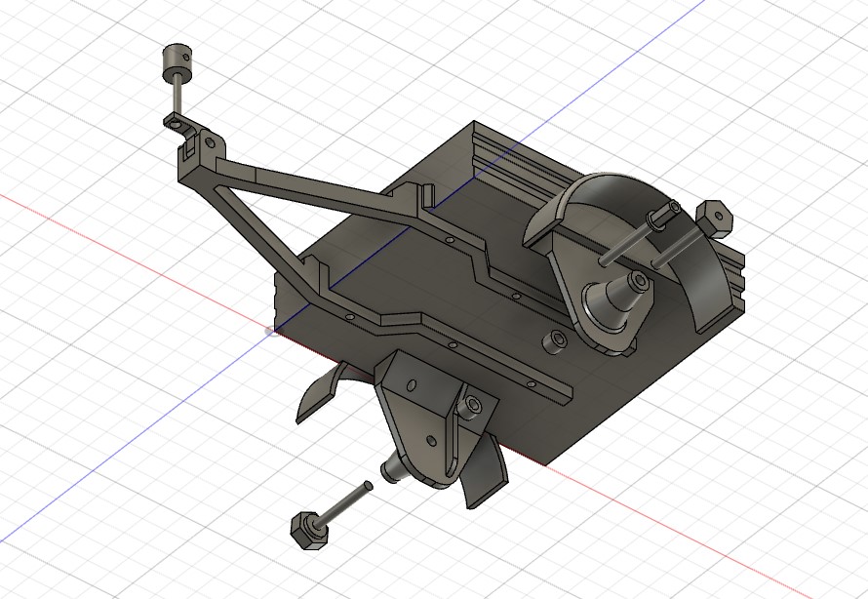Select the hex bolt head at bottom left

(x=308, y=531)
